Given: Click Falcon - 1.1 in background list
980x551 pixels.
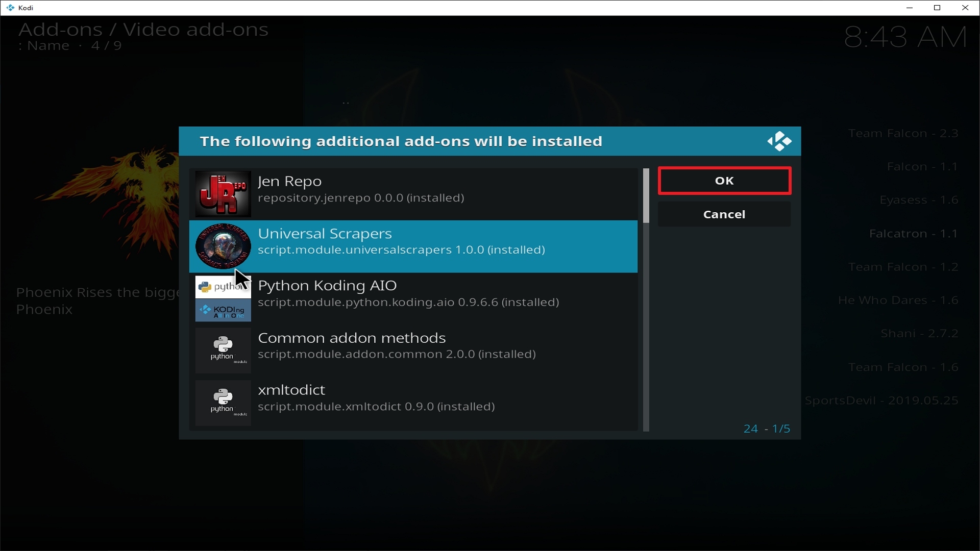Looking at the screenshot, I should pyautogui.click(x=922, y=167).
